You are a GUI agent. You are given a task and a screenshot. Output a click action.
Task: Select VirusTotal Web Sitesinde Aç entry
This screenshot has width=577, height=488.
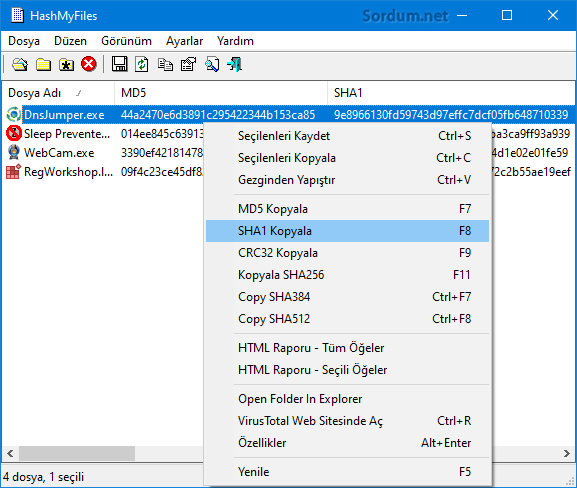pos(347,421)
